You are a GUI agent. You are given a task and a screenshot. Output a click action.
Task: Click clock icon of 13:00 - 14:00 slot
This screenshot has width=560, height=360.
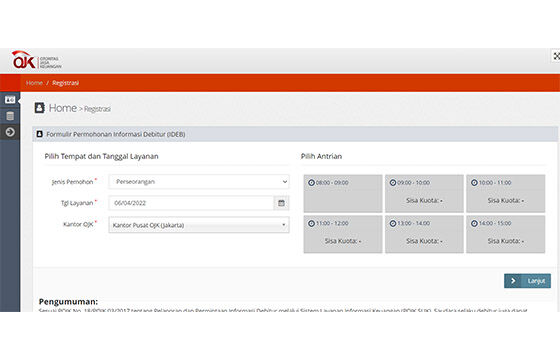click(393, 223)
